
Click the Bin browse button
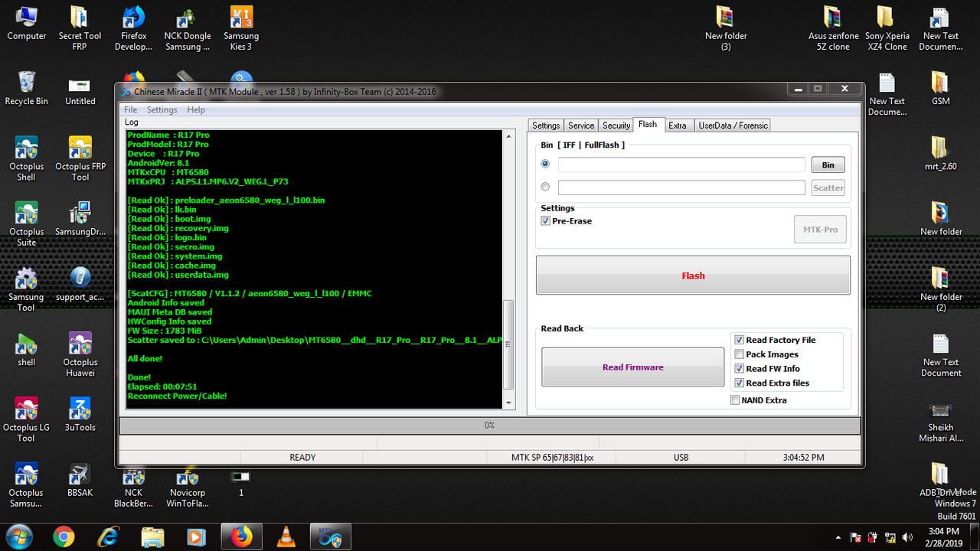tap(828, 165)
